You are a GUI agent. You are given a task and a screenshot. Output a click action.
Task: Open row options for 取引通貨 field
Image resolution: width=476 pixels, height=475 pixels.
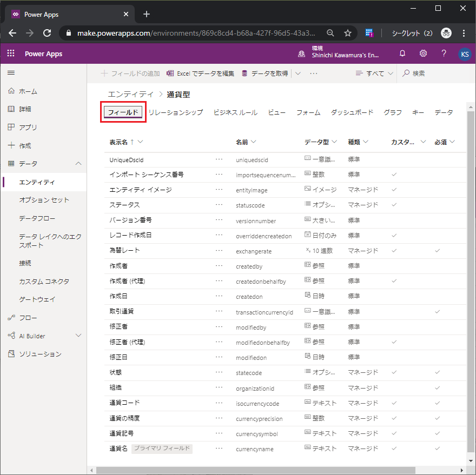click(x=219, y=311)
